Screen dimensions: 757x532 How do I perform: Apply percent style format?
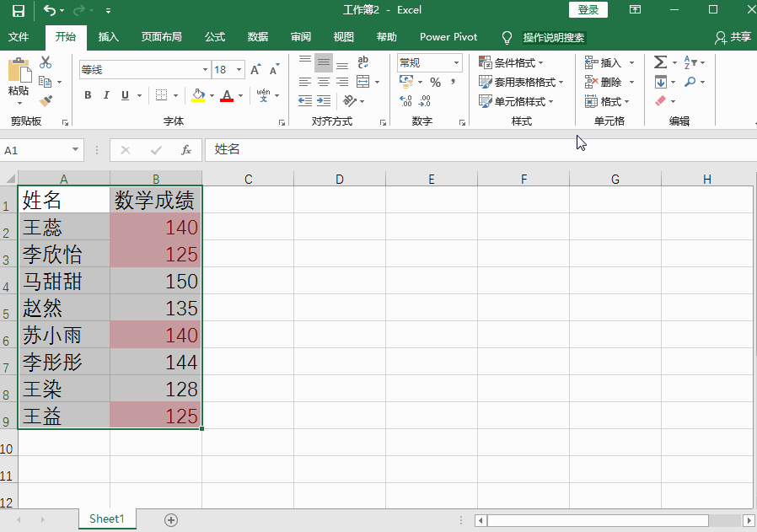pyautogui.click(x=436, y=82)
